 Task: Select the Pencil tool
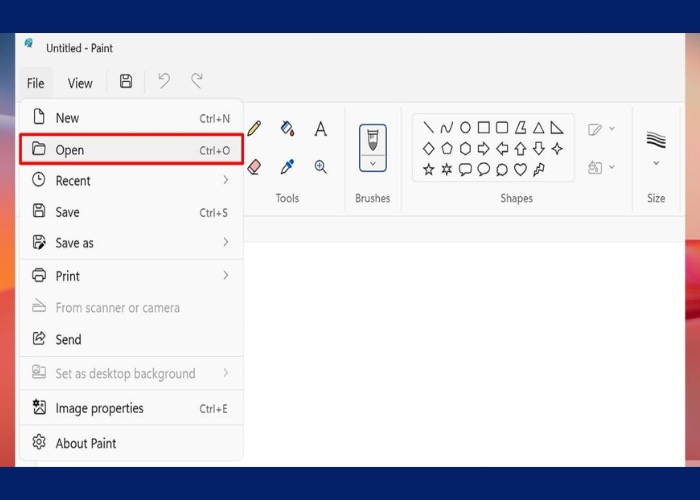255,128
